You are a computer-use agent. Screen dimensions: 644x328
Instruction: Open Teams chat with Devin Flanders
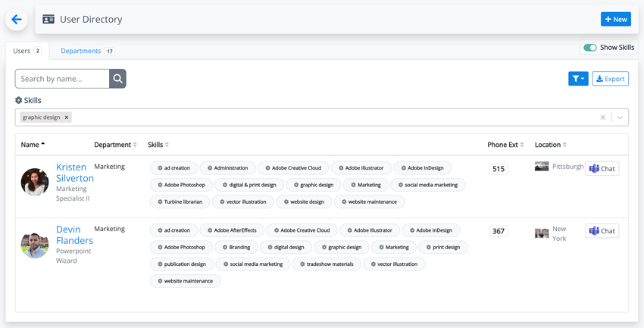[x=602, y=231]
